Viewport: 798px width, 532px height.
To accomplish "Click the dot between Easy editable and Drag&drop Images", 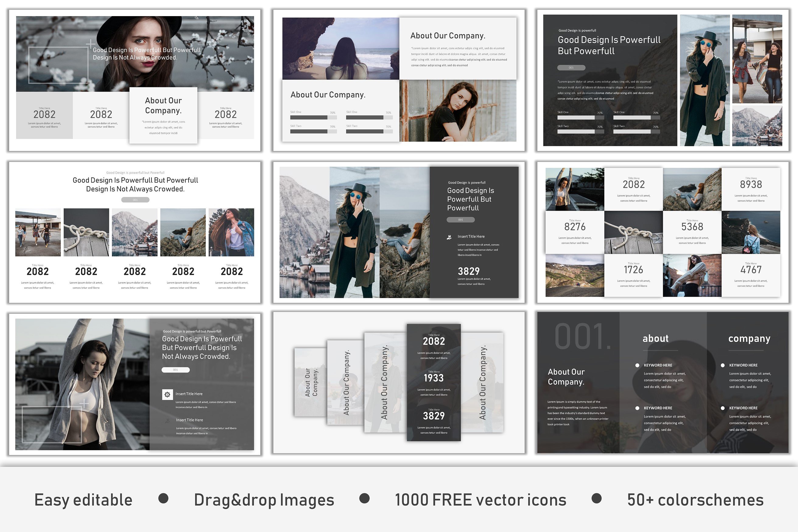I will tap(163, 499).
